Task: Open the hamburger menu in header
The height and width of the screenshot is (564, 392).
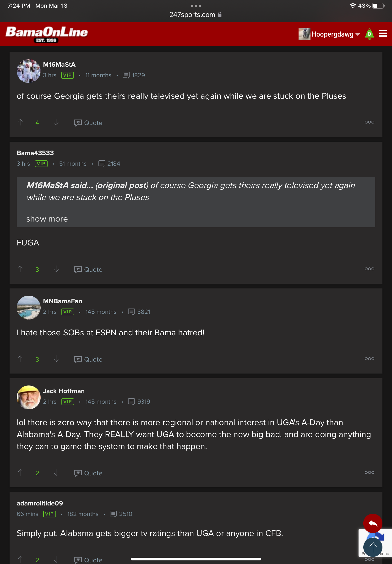Action: (x=383, y=34)
